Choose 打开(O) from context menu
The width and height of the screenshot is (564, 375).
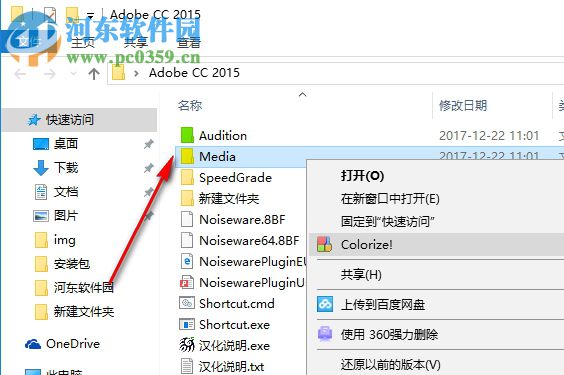coord(362,176)
